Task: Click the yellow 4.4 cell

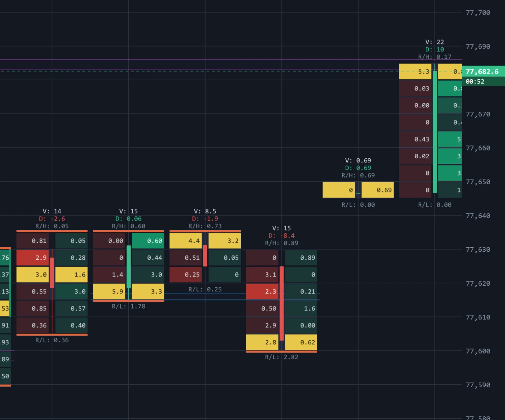Action: [x=186, y=241]
